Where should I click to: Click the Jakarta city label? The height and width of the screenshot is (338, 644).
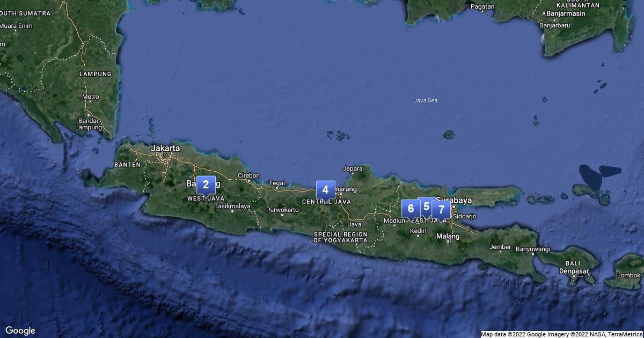click(165, 148)
